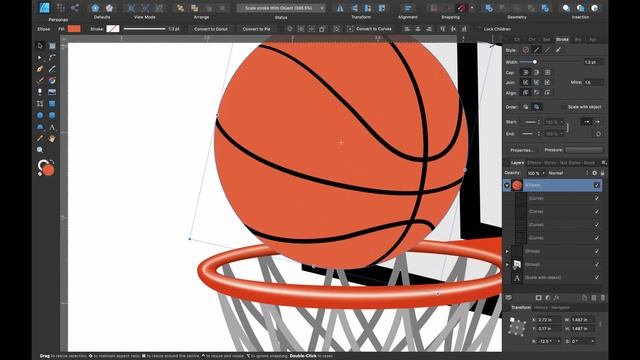The height and width of the screenshot is (360, 640).
Task: Select the Node tool
Action: tap(40, 58)
